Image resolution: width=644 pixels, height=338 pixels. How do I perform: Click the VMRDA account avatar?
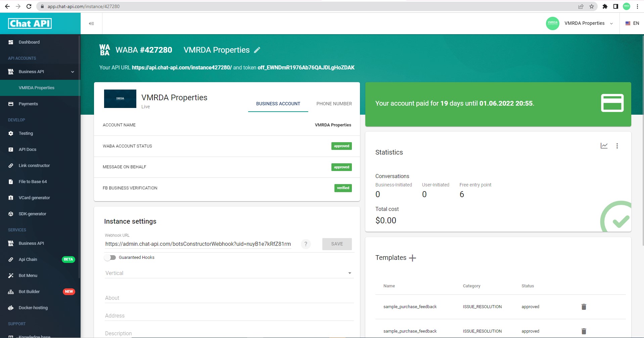(x=553, y=23)
